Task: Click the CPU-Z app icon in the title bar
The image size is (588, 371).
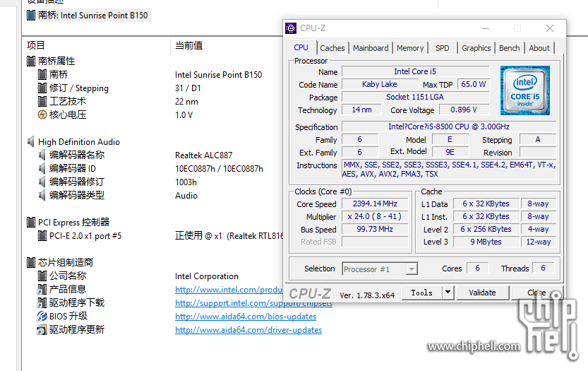Action: pos(291,28)
